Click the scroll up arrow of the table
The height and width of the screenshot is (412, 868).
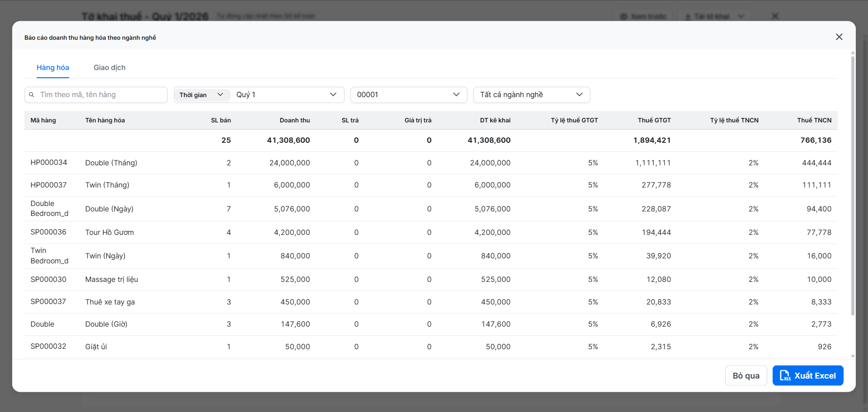pyautogui.click(x=853, y=53)
